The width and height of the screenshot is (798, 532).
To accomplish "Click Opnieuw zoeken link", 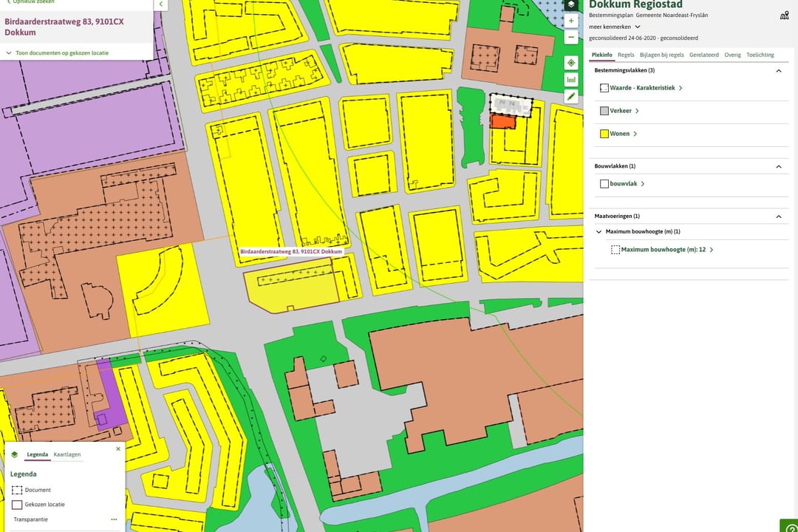I will (x=30, y=2).
